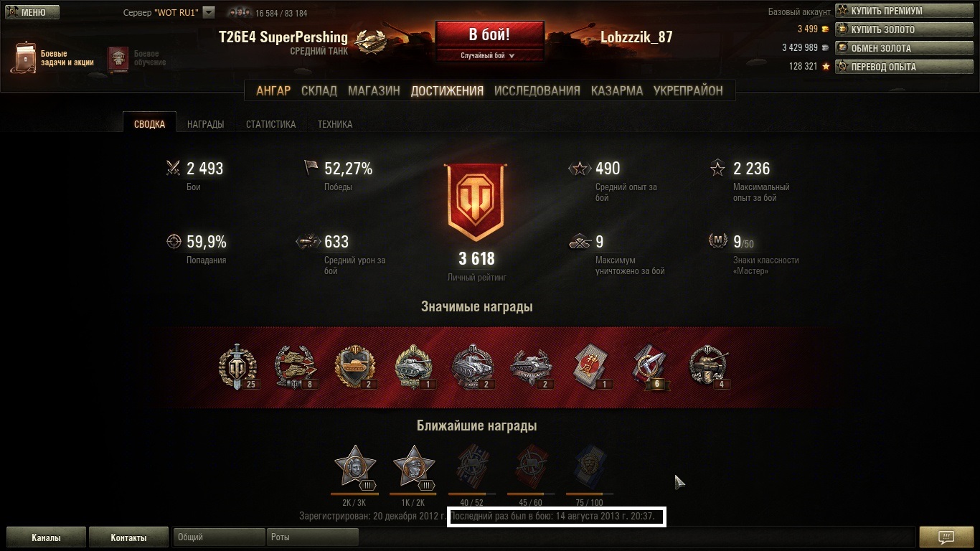The height and width of the screenshot is (551, 980).
Task: Open the chat notification icon at bottom right
Action: (946, 537)
